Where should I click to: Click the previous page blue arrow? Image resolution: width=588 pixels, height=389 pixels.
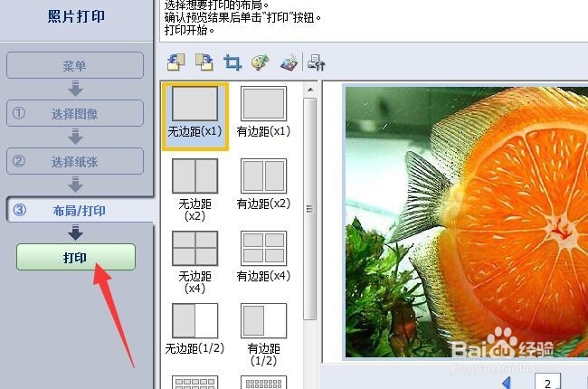(x=507, y=383)
